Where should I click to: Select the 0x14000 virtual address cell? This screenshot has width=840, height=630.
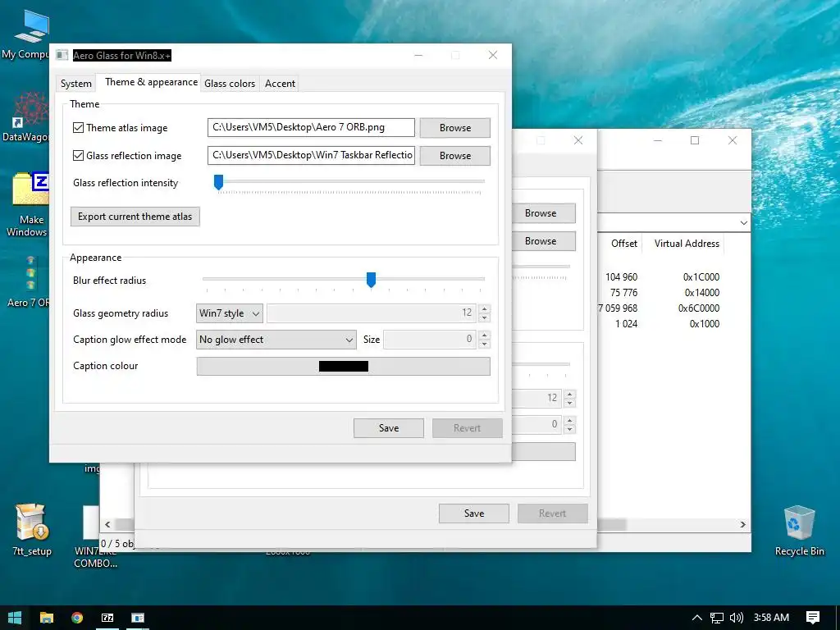[702, 293]
